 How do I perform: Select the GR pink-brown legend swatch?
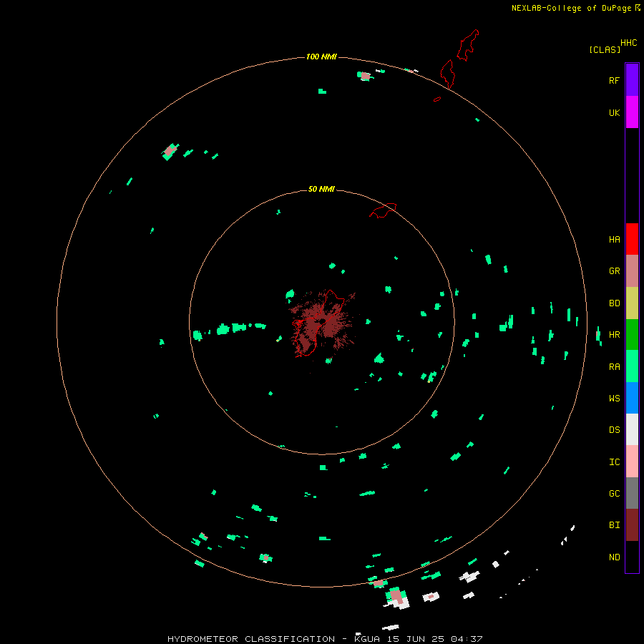pos(632,271)
